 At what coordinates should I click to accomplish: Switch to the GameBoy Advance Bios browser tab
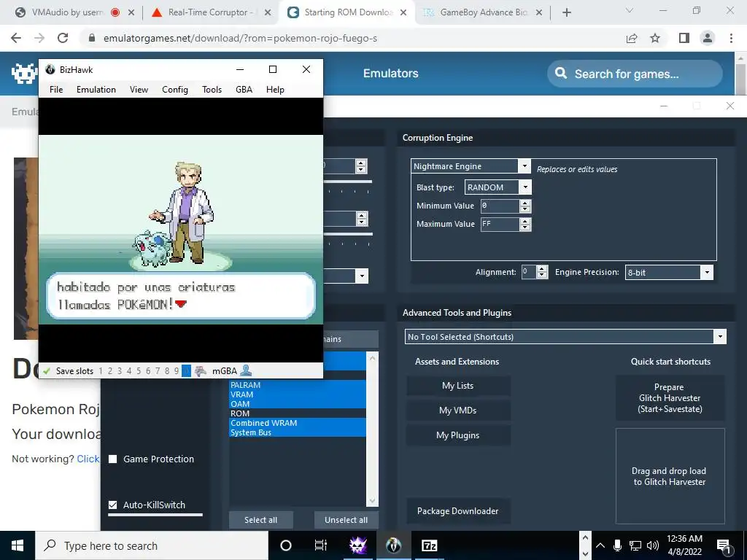(x=483, y=12)
